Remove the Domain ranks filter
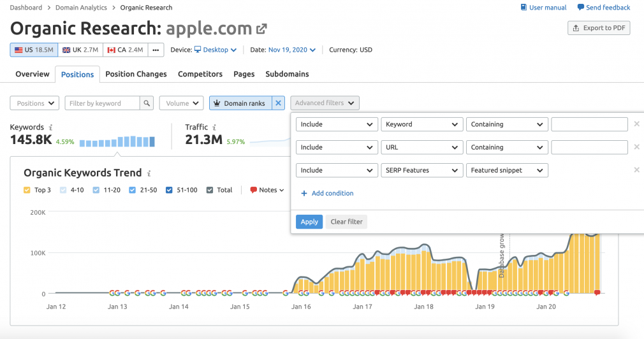 pos(278,103)
